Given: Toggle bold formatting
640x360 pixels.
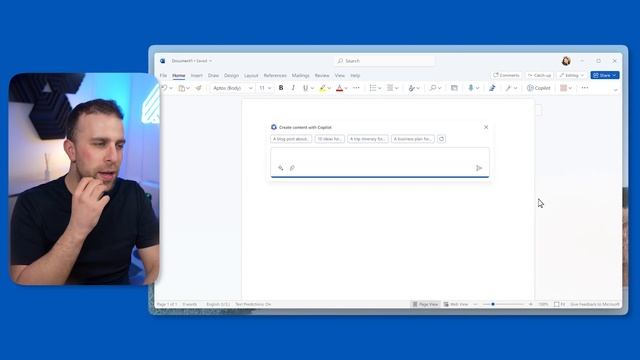Looking at the screenshot, I should (x=281, y=88).
